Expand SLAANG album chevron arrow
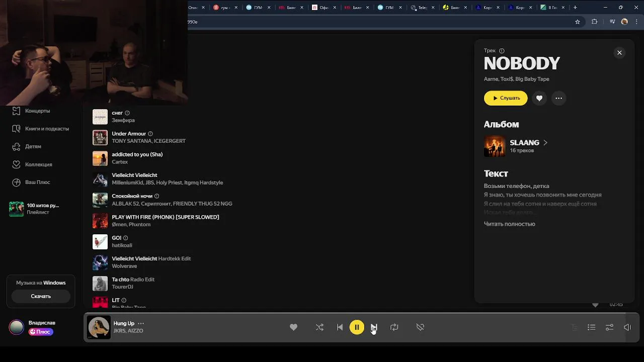This screenshot has height=362, width=644. point(545,143)
